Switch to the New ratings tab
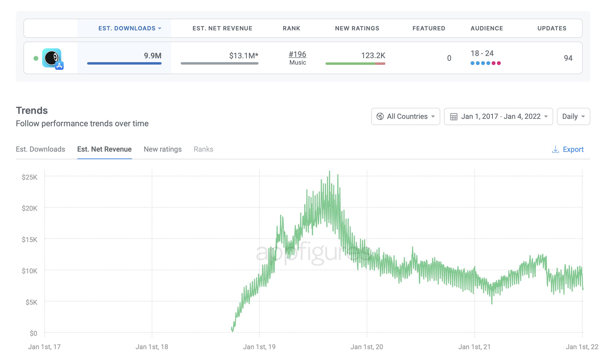Screen dimensions: 608x364 click(163, 149)
